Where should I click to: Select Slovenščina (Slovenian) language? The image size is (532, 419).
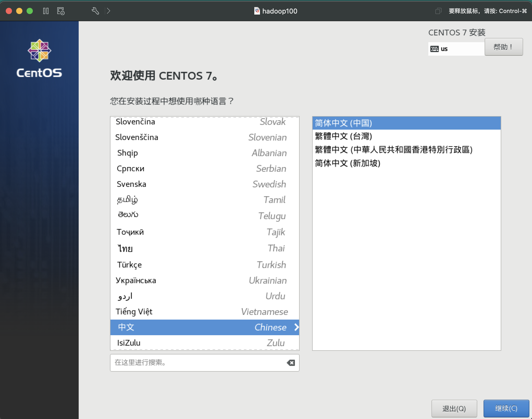click(205, 137)
